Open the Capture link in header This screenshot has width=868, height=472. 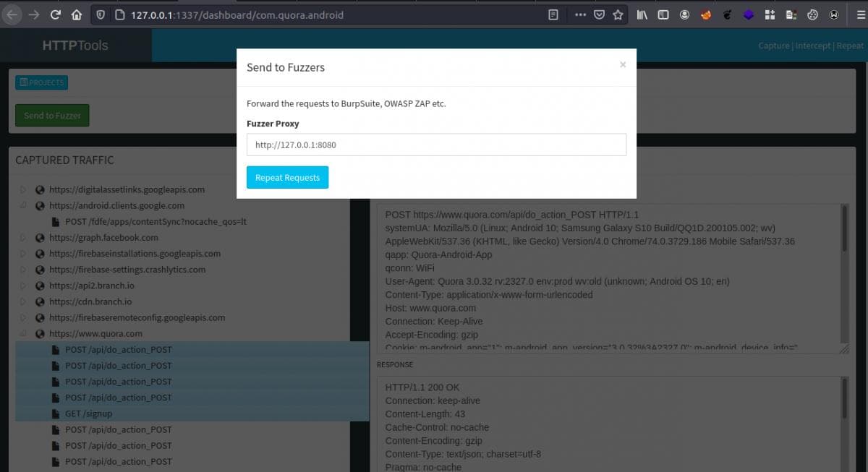[773, 46]
